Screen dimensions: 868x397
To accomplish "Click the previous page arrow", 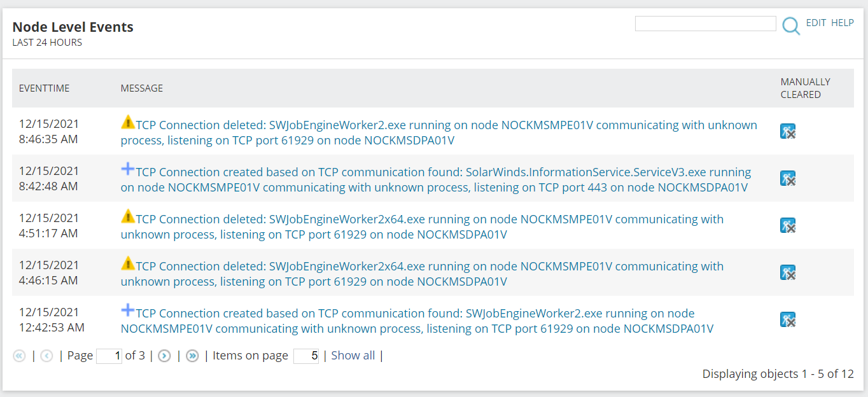I will [46, 356].
